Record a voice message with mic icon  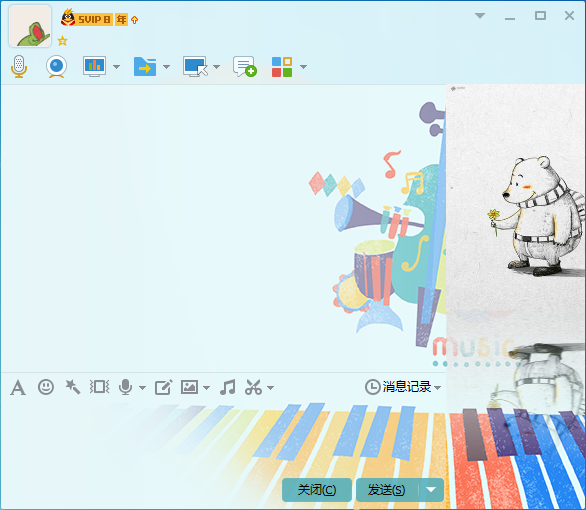(x=126, y=387)
